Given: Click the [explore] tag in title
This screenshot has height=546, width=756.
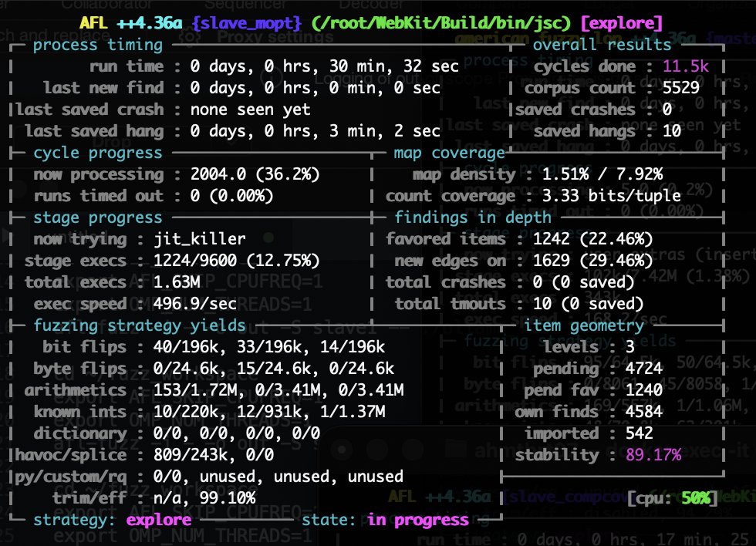Looking at the screenshot, I should pos(622,22).
